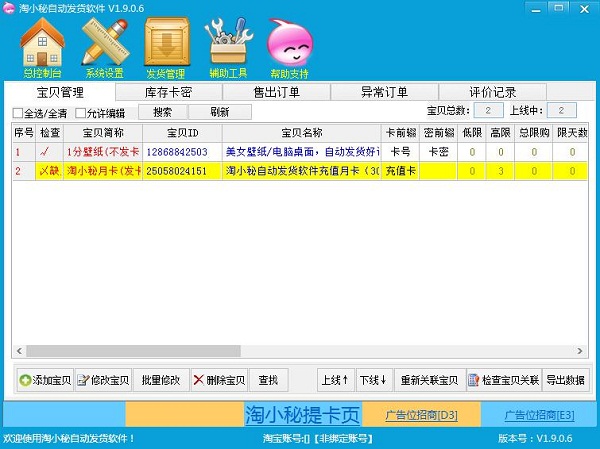Click 检查宝贝关联 button
Screen dimensions: 600x449
click(x=504, y=380)
